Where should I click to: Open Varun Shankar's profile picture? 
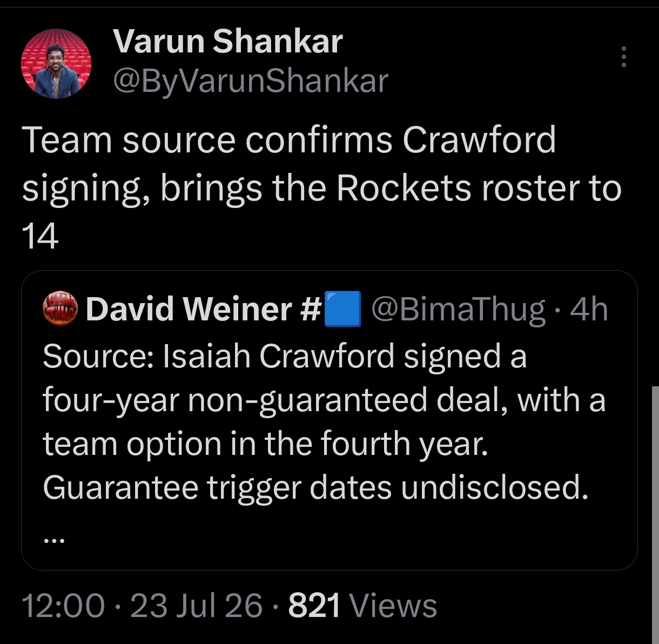(x=56, y=63)
